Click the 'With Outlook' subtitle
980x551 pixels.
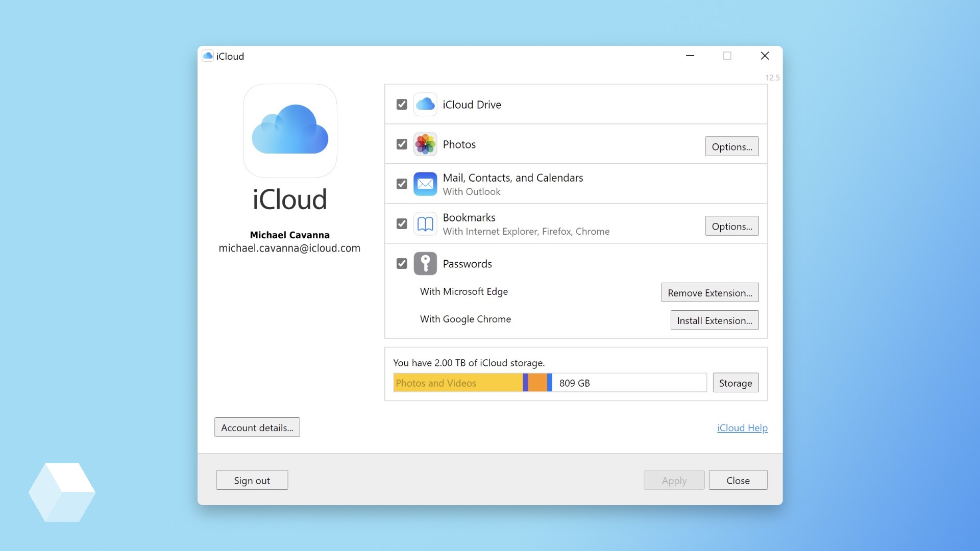pos(472,192)
